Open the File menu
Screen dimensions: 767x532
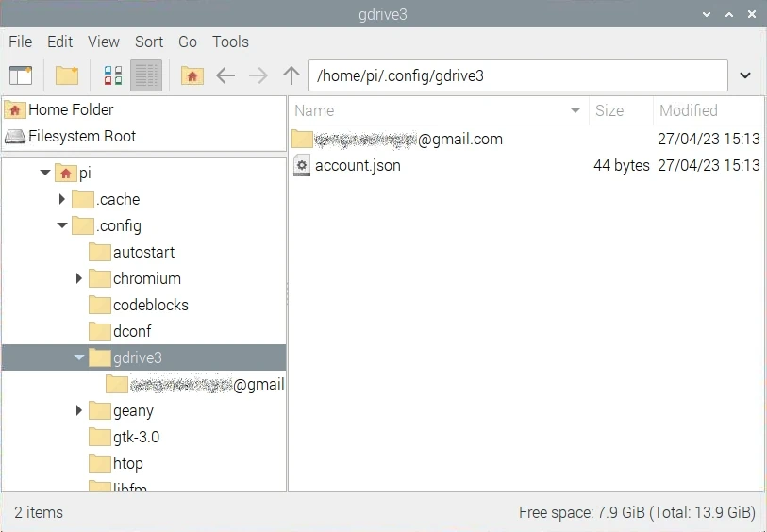click(21, 42)
